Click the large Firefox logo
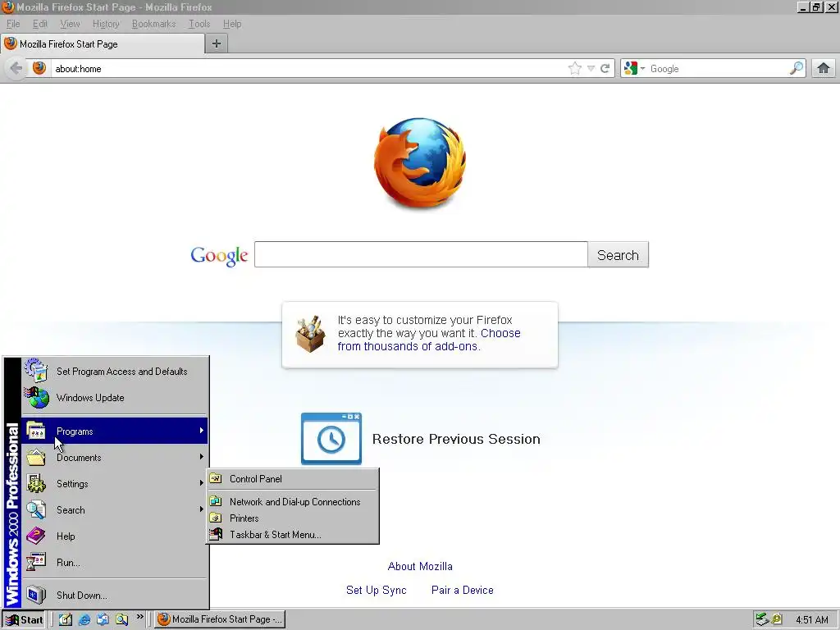This screenshot has width=840, height=630. [x=420, y=163]
